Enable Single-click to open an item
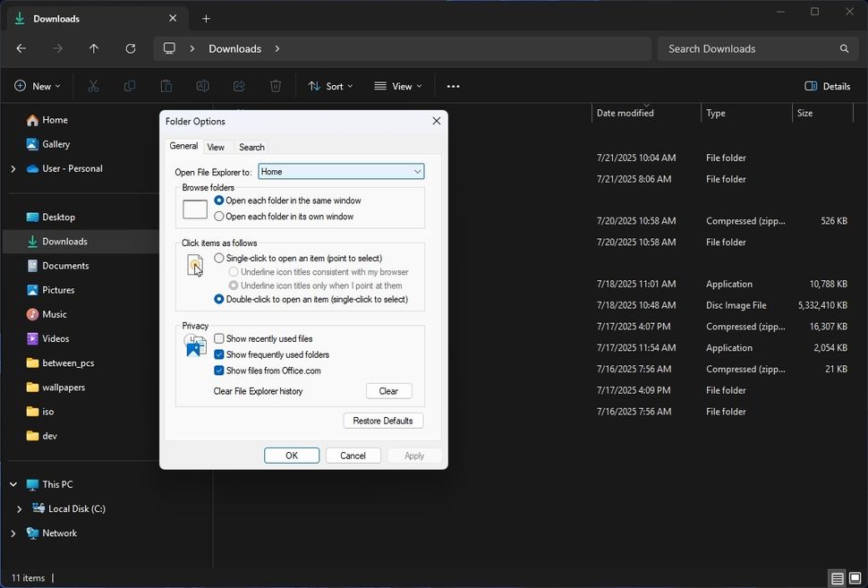The width and height of the screenshot is (868, 588). [x=218, y=258]
